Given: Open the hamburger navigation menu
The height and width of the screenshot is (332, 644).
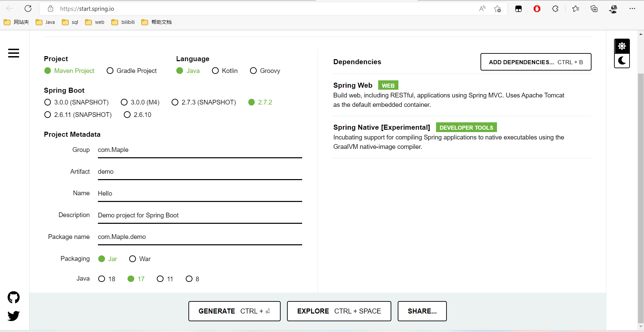Looking at the screenshot, I should coord(13,53).
